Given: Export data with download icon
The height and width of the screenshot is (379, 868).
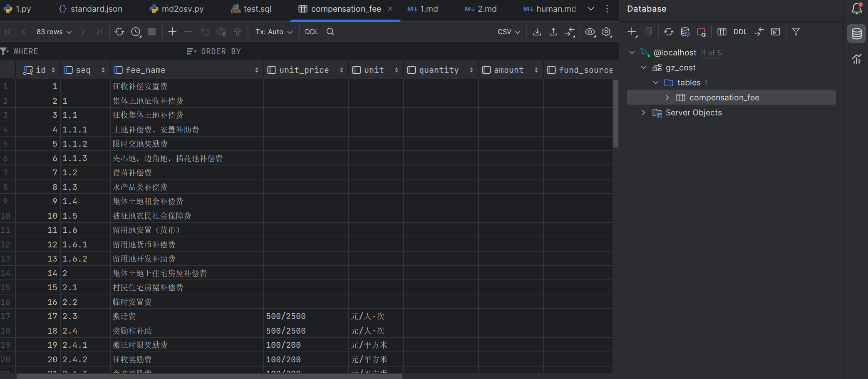Looking at the screenshot, I should pos(537,32).
